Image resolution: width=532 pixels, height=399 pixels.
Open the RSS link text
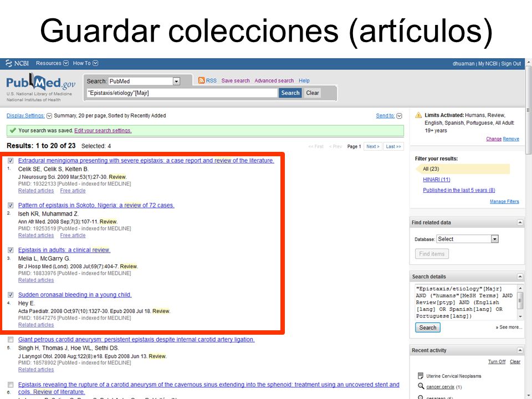coord(211,80)
